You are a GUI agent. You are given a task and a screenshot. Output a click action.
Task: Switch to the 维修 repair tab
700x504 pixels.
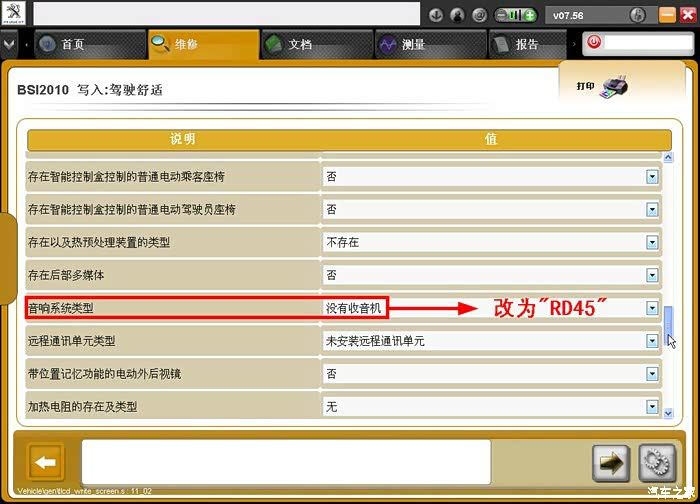204,44
